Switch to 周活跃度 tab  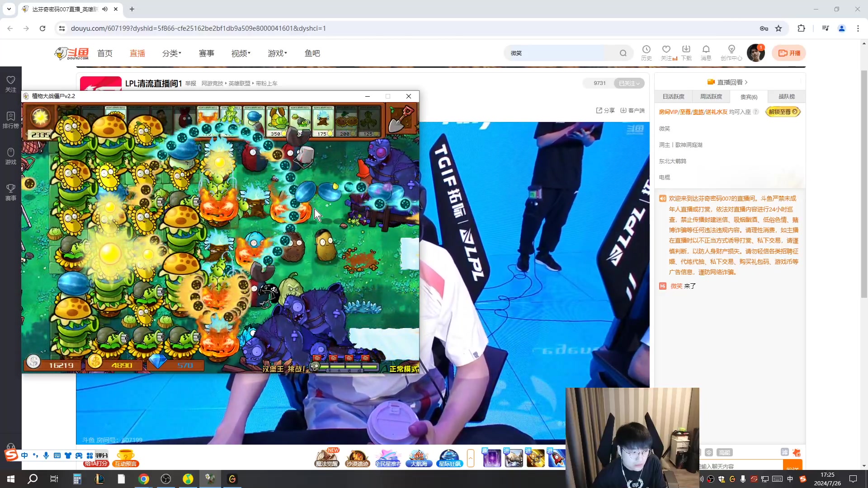[711, 97]
